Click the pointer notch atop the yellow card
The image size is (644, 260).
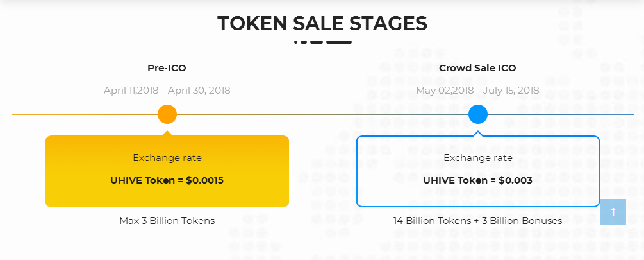coord(167,133)
